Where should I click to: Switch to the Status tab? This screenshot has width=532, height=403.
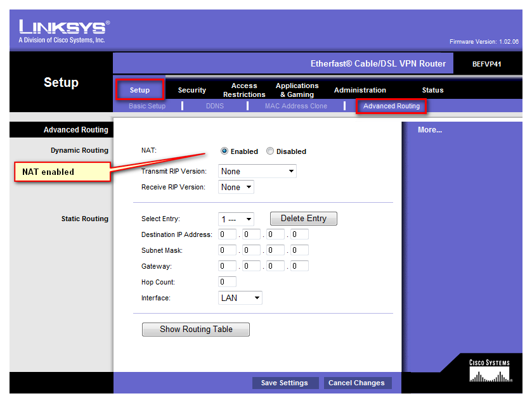click(432, 90)
